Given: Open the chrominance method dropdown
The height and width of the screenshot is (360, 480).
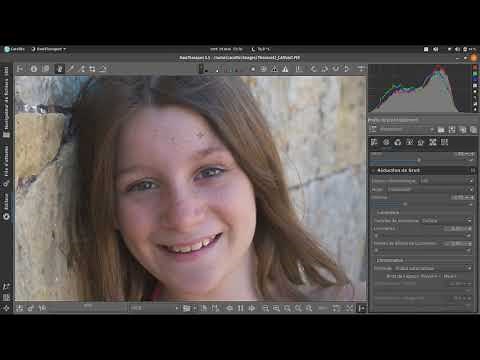Looking at the screenshot, I should [433, 268].
